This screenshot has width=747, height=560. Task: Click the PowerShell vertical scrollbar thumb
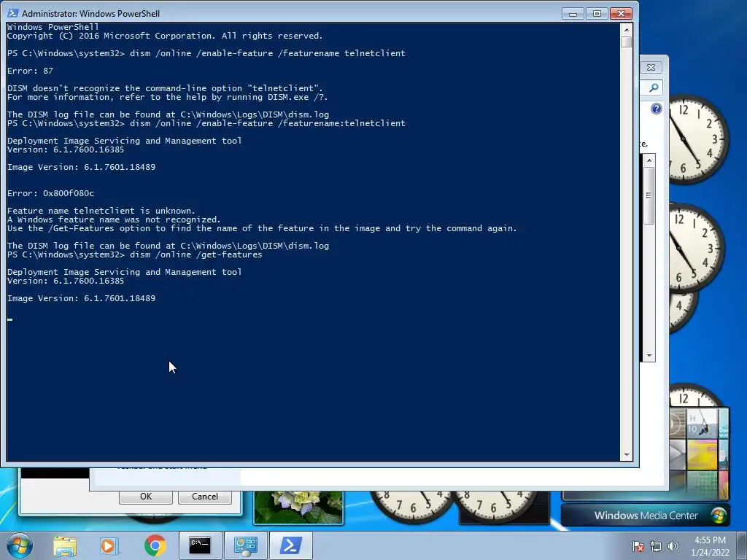[x=627, y=42]
